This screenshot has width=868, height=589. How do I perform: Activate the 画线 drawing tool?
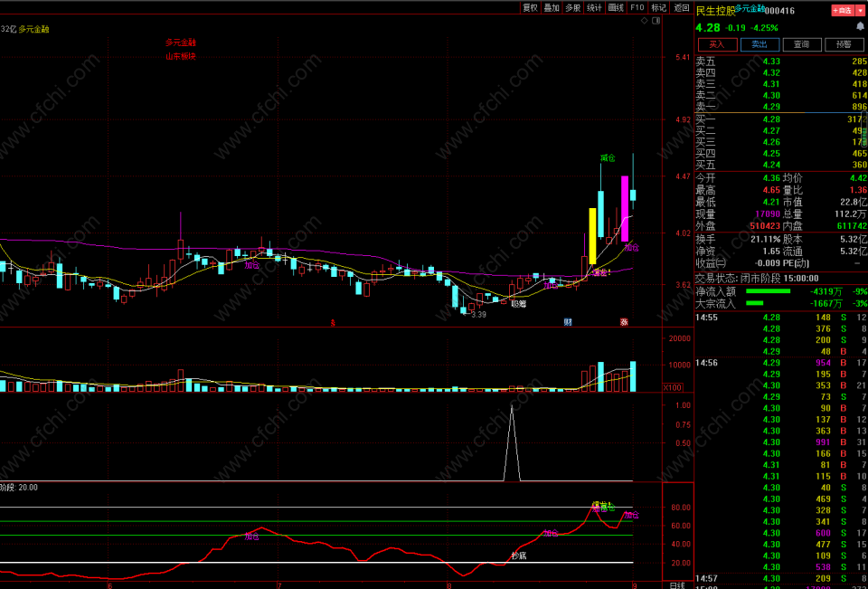point(616,7)
